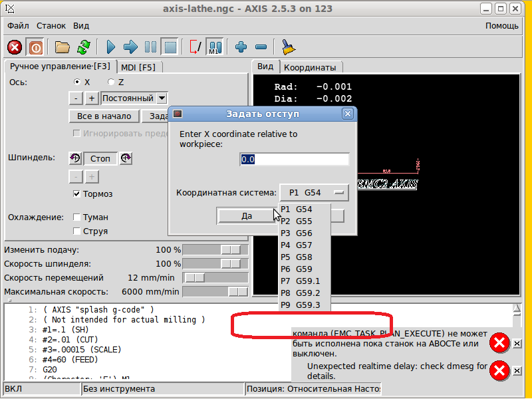Select the Вид preview tab
The height and width of the screenshot is (399, 532).
click(x=265, y=66)
